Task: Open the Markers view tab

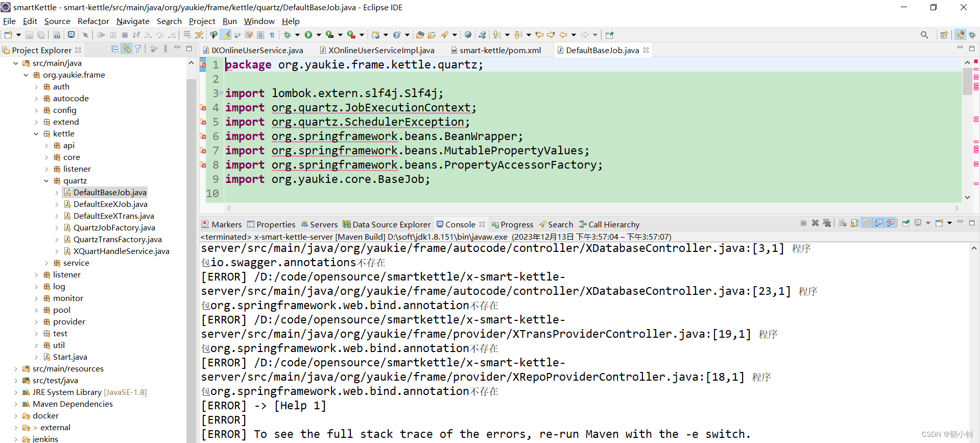Action: 222,224
